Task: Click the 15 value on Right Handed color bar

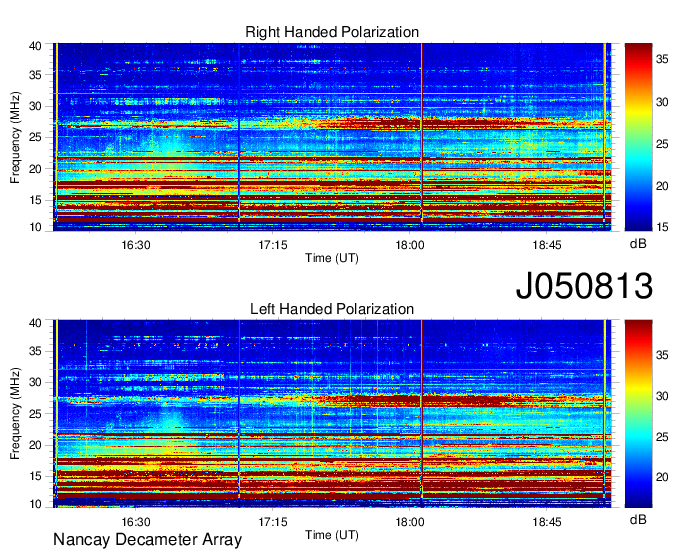Action: (x=662, y=227)
